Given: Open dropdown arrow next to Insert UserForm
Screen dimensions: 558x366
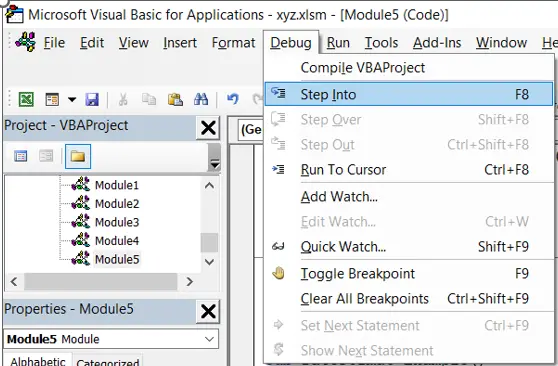Looking at the screenshot, I should 72,99.
